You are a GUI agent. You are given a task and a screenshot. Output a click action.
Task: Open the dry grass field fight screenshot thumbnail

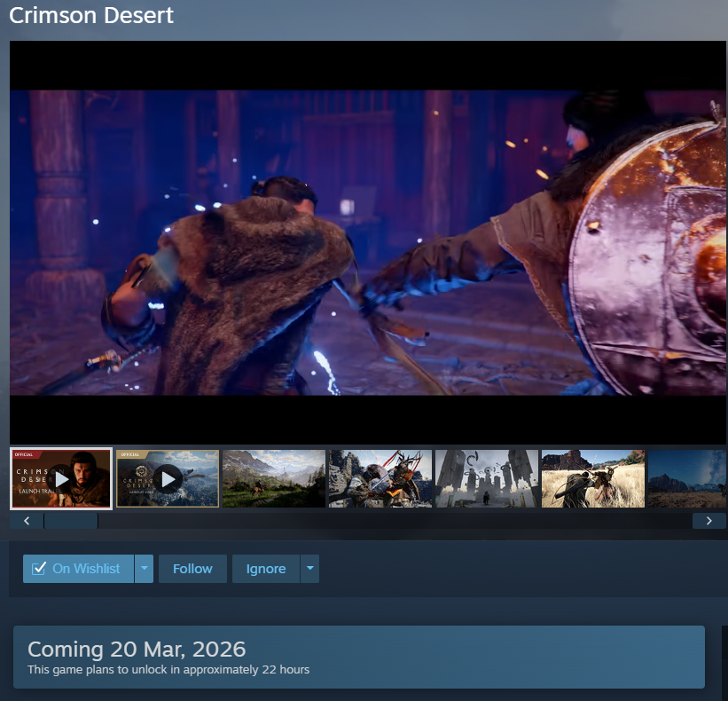point(593,478)
